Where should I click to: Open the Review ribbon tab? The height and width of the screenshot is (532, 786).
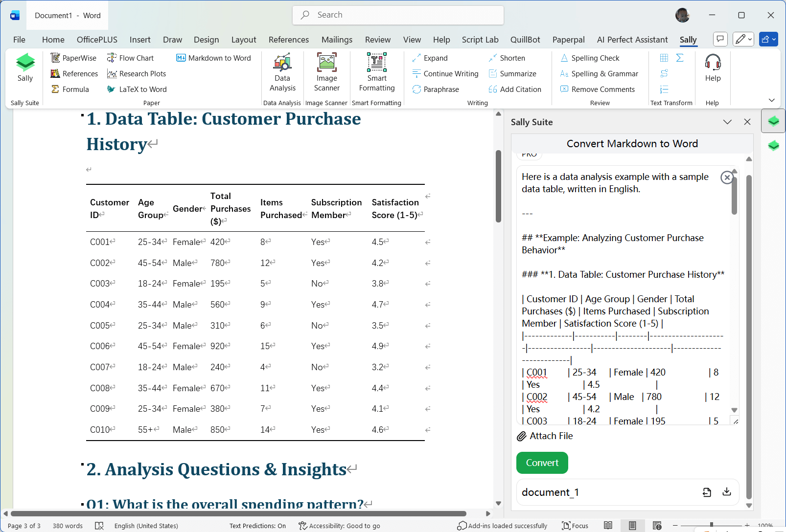pos(377,40)
